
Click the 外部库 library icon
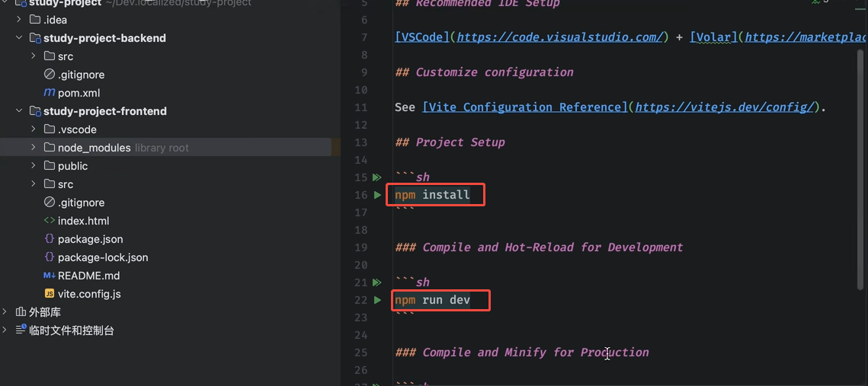21,312
